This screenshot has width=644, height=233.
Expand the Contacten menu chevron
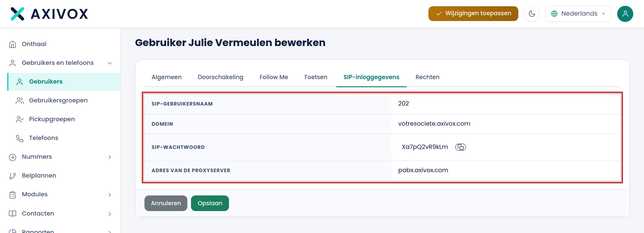coord(110,214)
